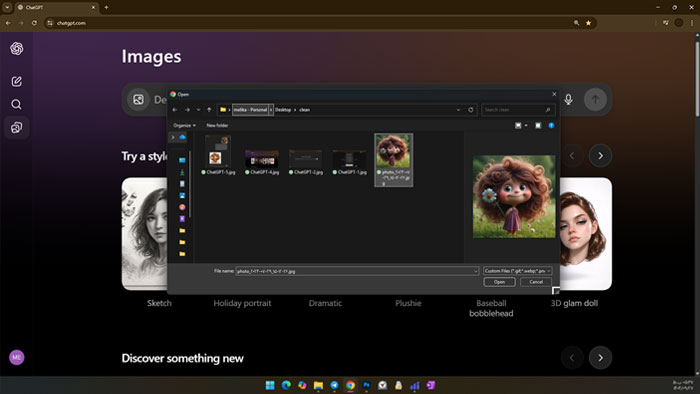Open a new Chrome tab

tap(106, 7)
